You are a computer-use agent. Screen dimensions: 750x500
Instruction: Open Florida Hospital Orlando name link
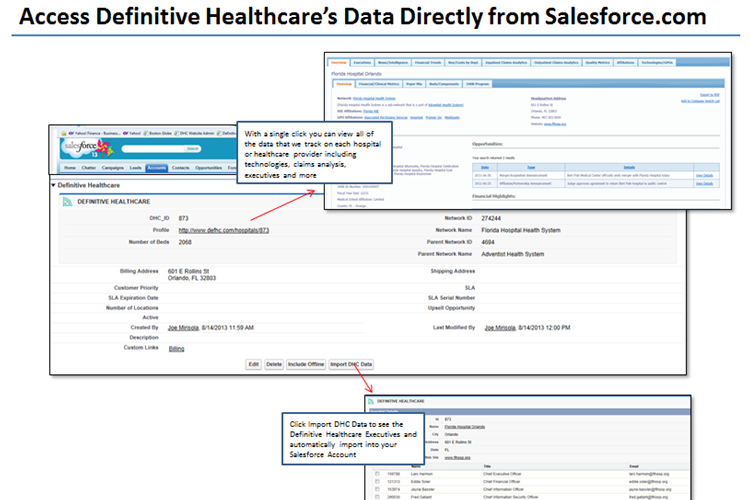click(x=464, y=427)
